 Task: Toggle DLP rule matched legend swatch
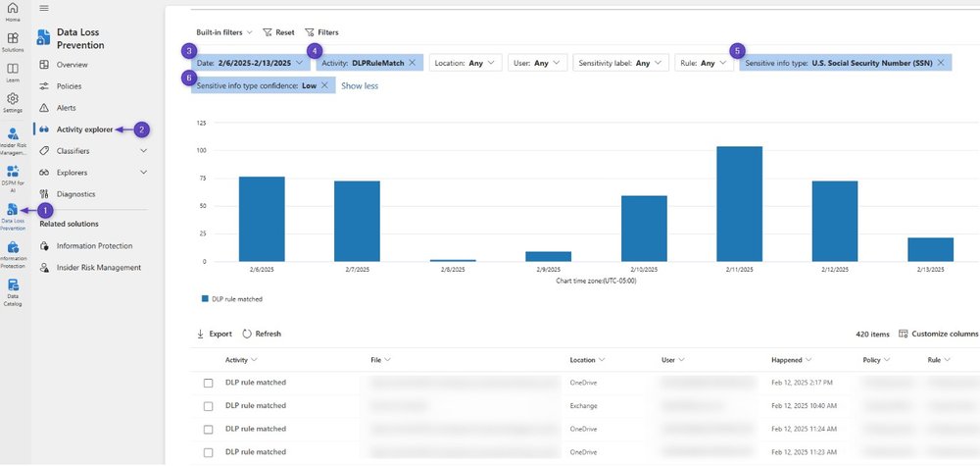click(x=205, y=299)
